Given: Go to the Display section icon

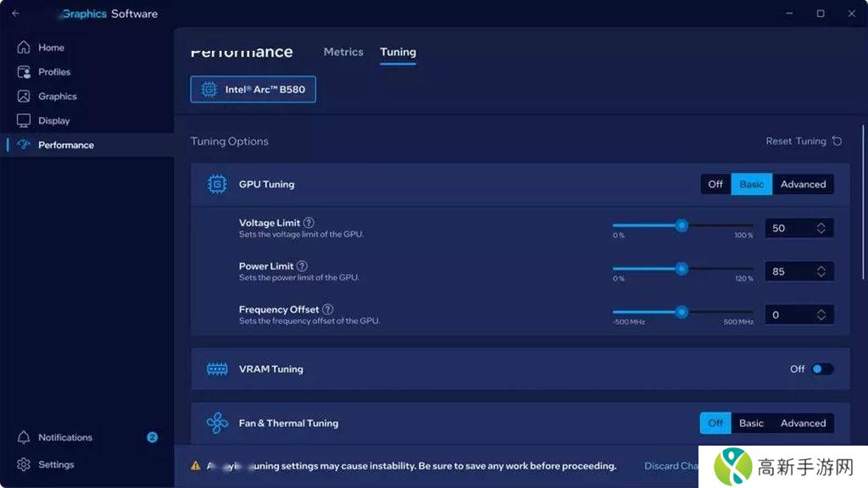Looking at the screenshot, I should (24, 121).
